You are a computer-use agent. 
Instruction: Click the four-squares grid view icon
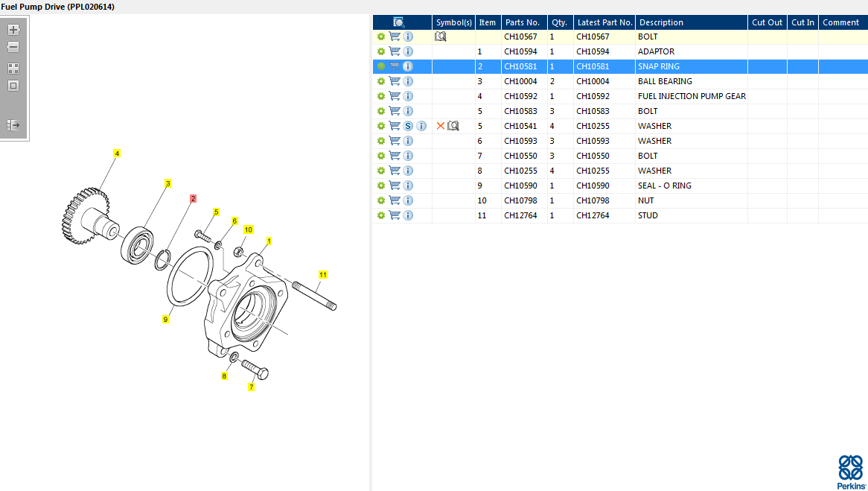(x=13, y=69)
